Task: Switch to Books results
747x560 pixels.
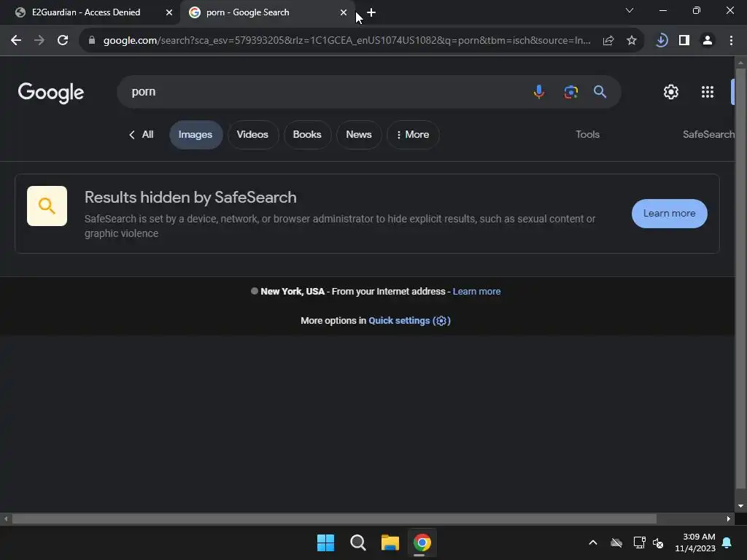Action: [x=307, y=135]
